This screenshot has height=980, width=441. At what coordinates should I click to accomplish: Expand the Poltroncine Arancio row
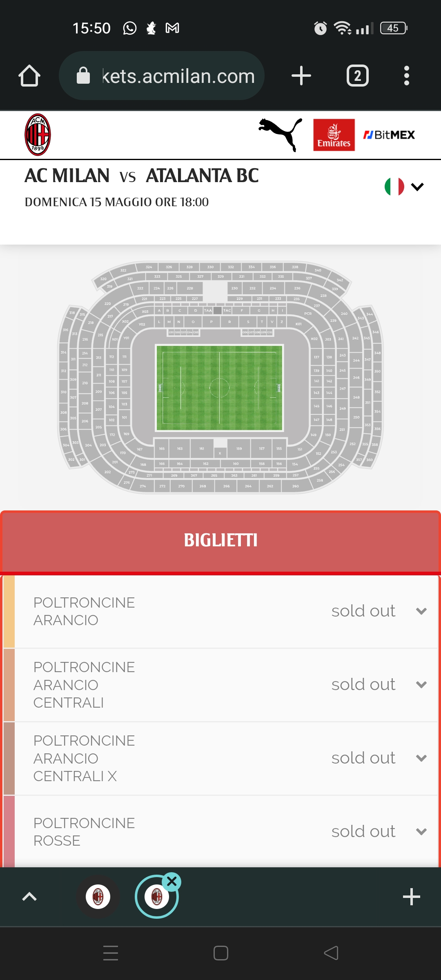pyautogui.click(x=421, y=611)
